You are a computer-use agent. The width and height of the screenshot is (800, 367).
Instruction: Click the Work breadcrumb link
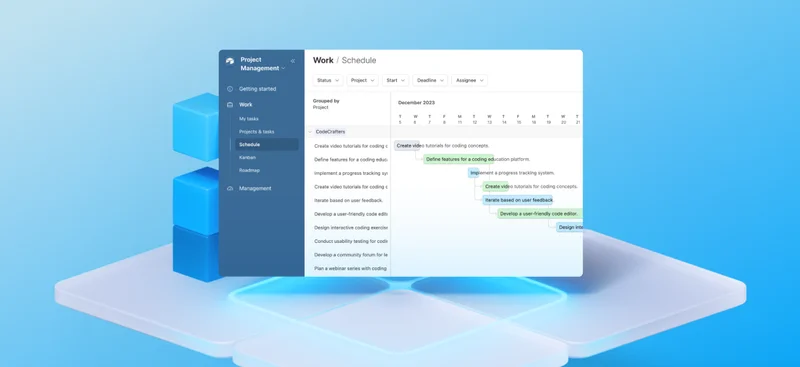pos(323,60)
